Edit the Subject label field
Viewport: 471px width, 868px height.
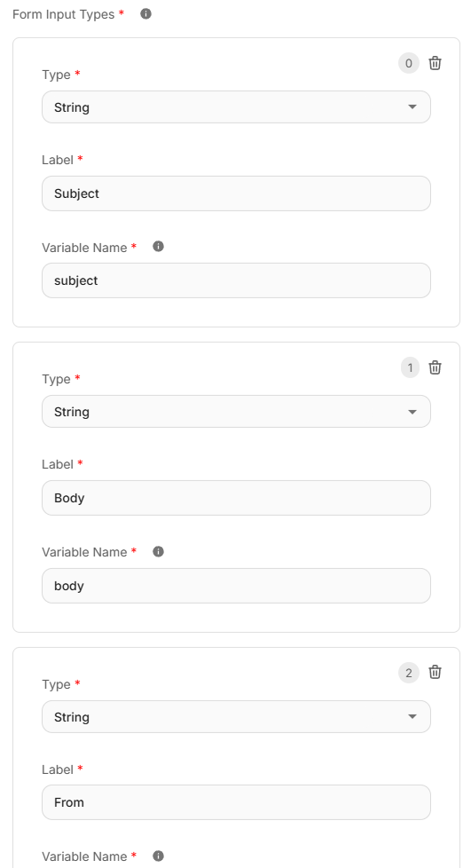(236, 193)
